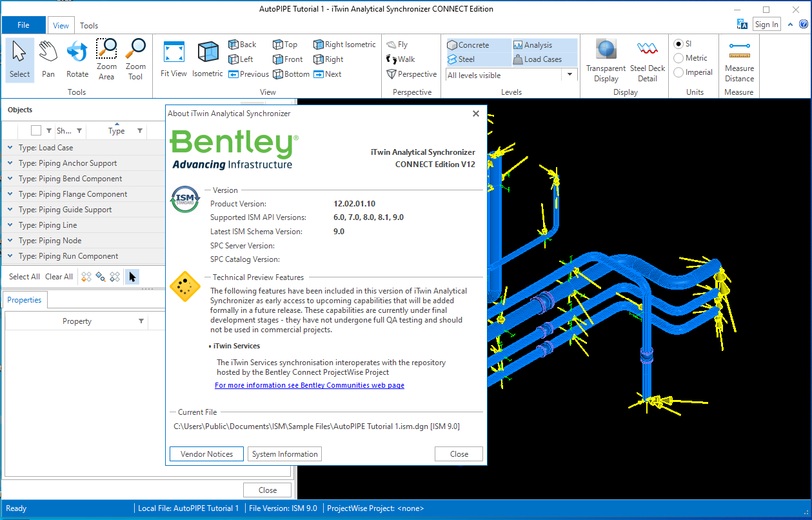
Task: Expand the Type: Piping Anchor Support group
Action: [x=10, y=163]
